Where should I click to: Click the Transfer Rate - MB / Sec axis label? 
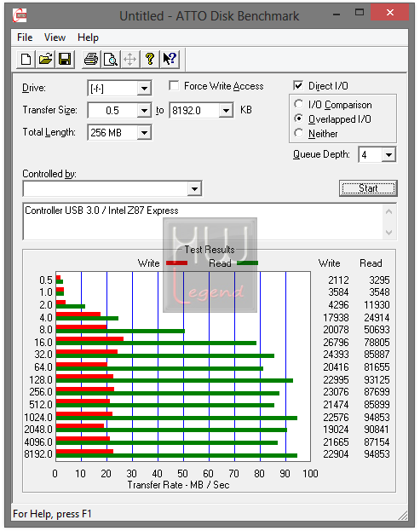(x=178, y=485)
